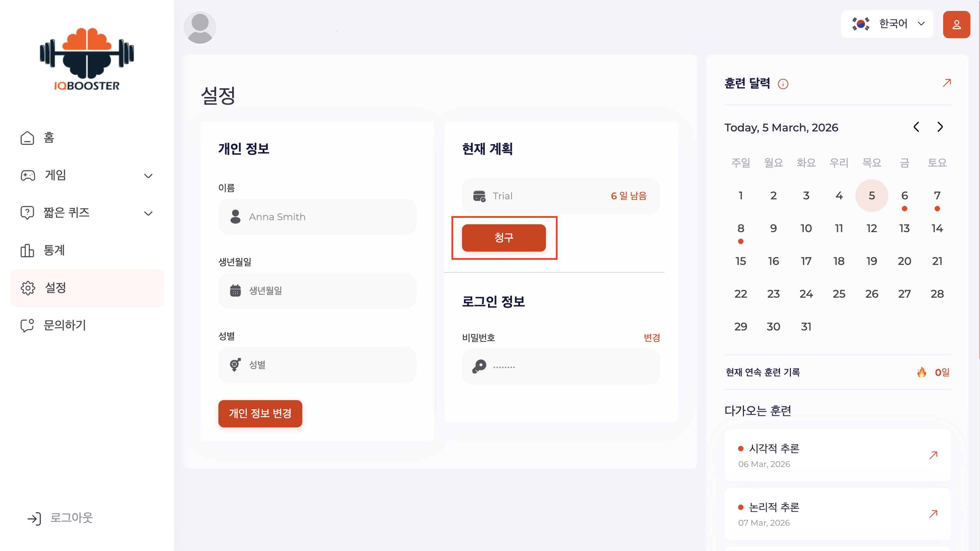Select day 6 in calendar
980x551 pixels.
(x=904, y=196)
